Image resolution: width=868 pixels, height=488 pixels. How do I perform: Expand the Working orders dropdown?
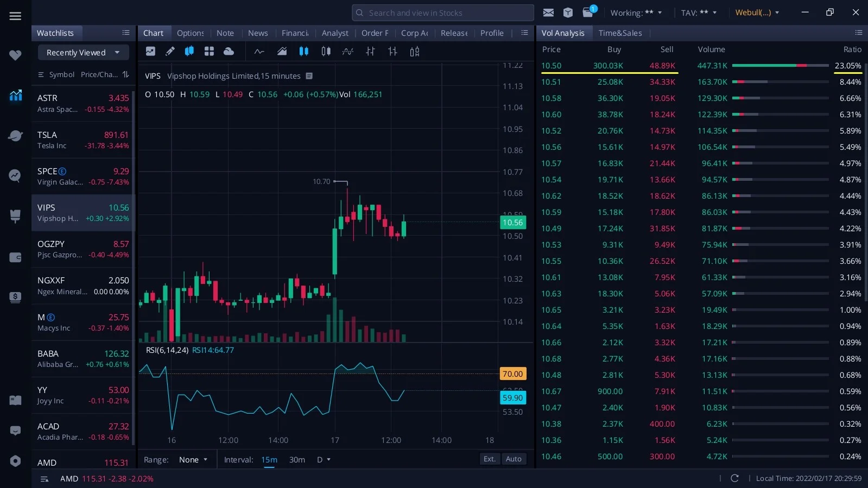click(x=636, y=12)
